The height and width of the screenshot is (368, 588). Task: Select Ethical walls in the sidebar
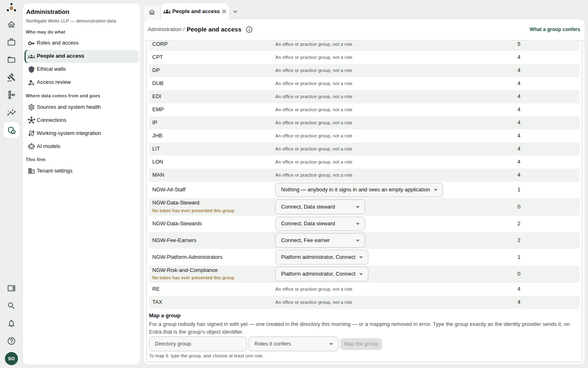[82, 69]
